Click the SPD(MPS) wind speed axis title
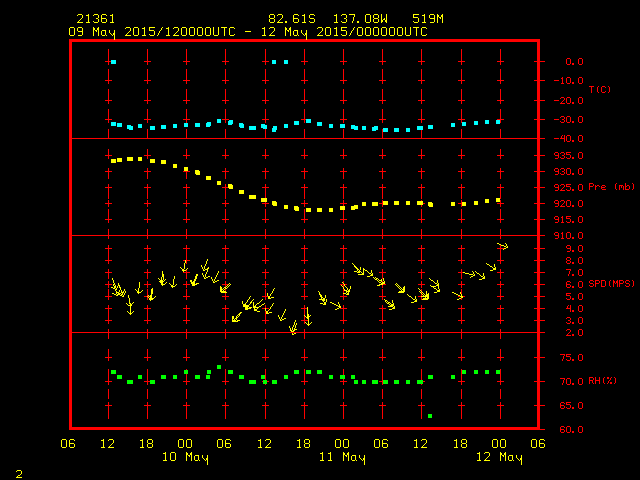This screenshot has width=640, height=480. pyautogui.click(x=611, y=283)
